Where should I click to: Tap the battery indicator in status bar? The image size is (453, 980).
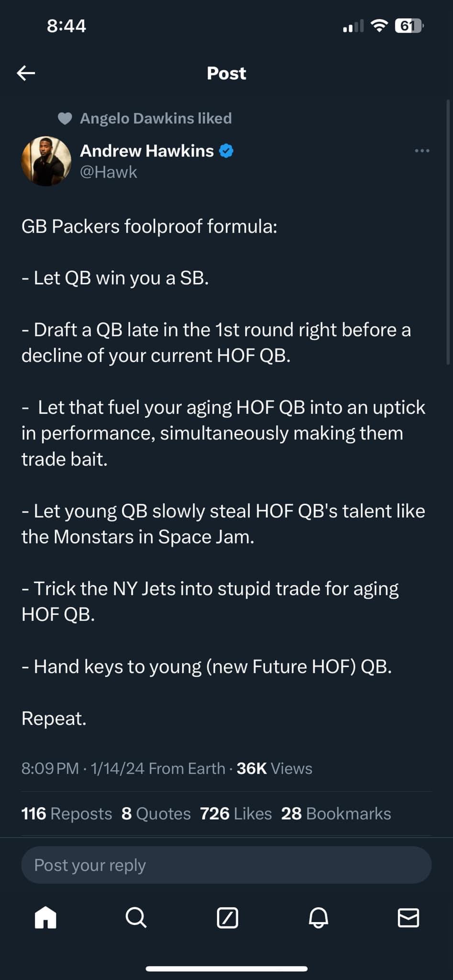[408, 26]
